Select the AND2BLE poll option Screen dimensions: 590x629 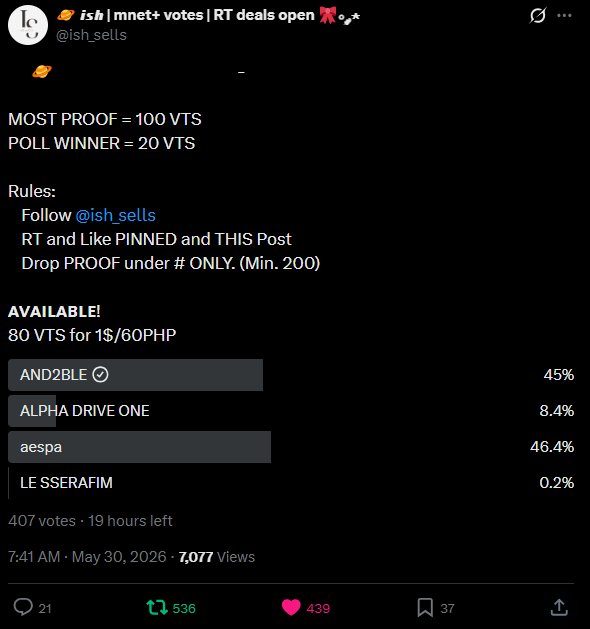pyautogui.click(x=291, y=375)
